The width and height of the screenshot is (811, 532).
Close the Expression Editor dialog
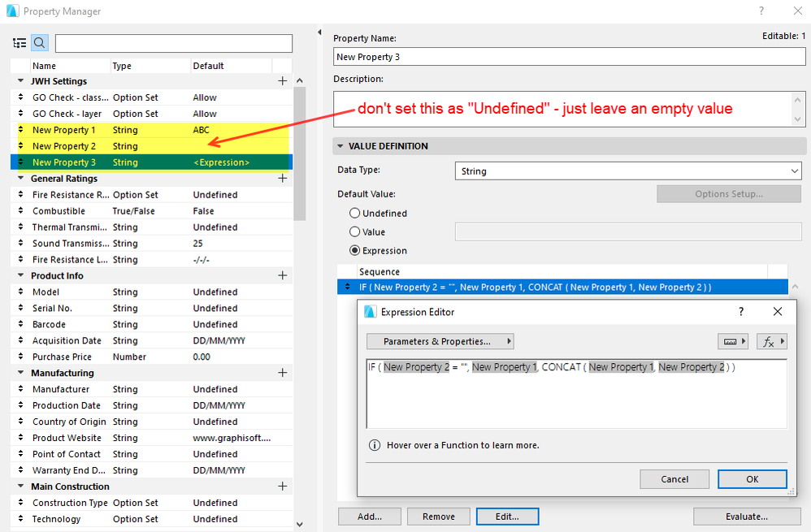click(x=778, y=311)
